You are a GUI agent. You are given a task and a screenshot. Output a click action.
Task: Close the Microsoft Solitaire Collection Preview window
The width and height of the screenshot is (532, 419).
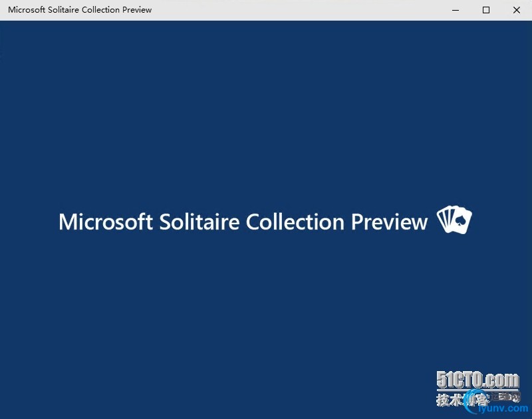coord(517,10)
